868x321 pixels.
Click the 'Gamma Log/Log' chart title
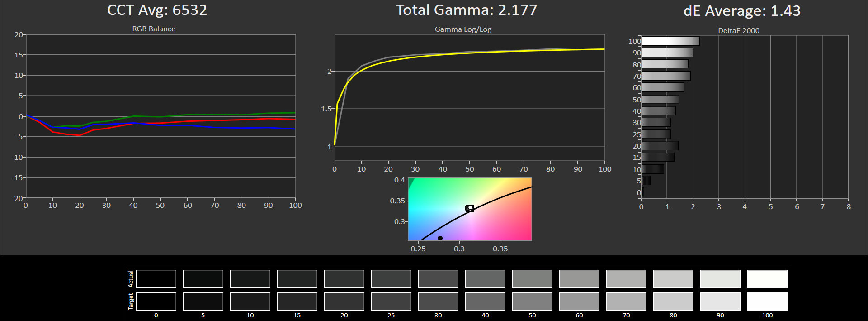pos(463,29)
